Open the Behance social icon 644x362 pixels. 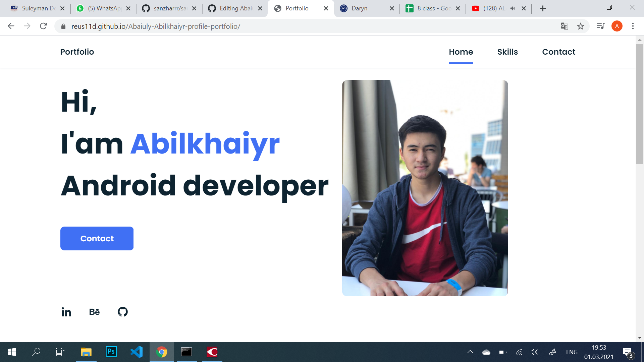pos(94,312)
